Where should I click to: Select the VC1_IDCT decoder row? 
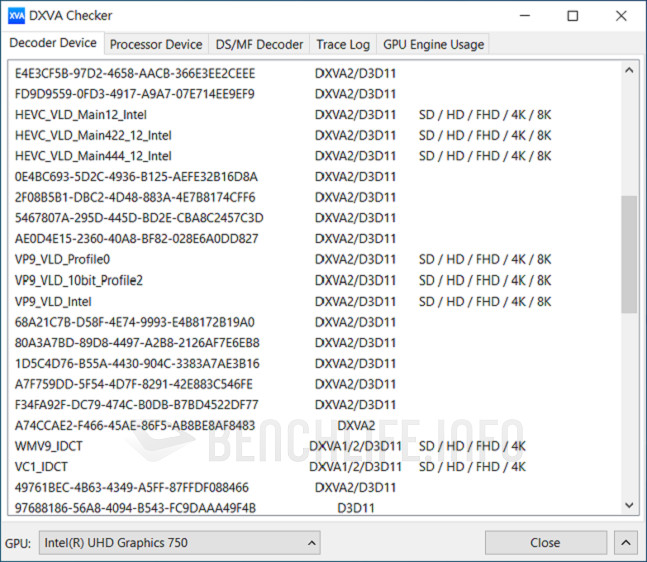(x=41, y=467)
